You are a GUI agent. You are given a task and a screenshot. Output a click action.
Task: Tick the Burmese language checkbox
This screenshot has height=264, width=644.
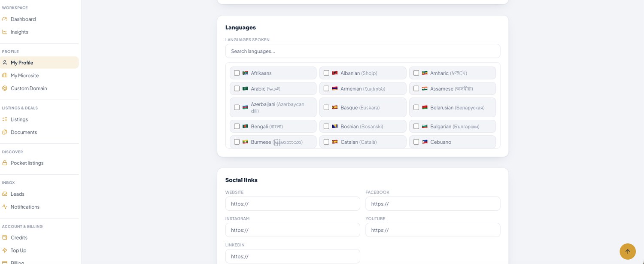pos(237,142)
